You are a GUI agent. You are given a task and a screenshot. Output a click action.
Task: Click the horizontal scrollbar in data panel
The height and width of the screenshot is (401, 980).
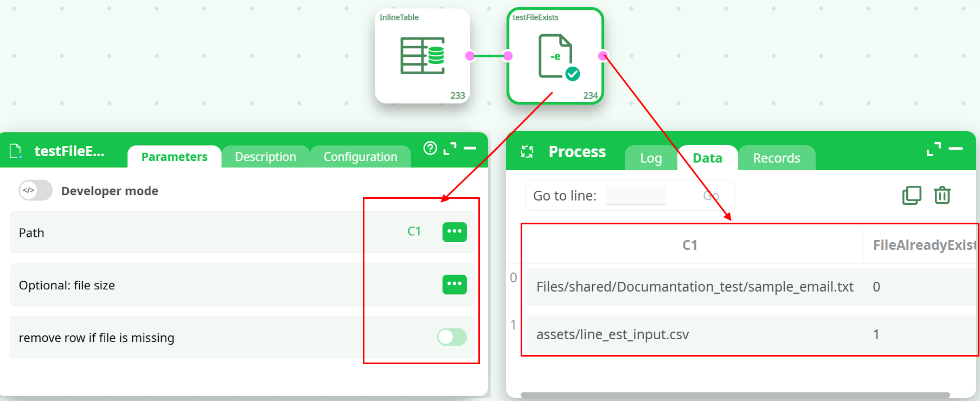[735, 395]
